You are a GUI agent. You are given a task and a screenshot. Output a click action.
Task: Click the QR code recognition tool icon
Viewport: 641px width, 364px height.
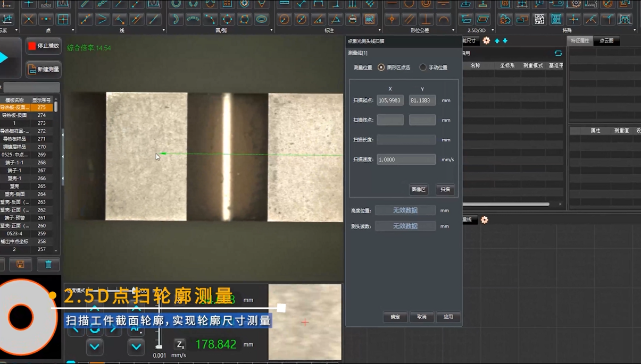[x=539, y=20]
